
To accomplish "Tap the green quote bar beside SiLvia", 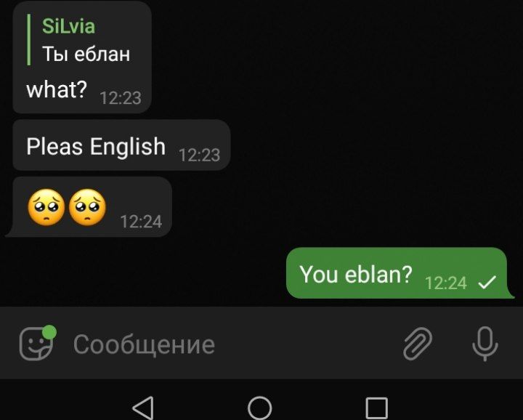I will 29,40.
